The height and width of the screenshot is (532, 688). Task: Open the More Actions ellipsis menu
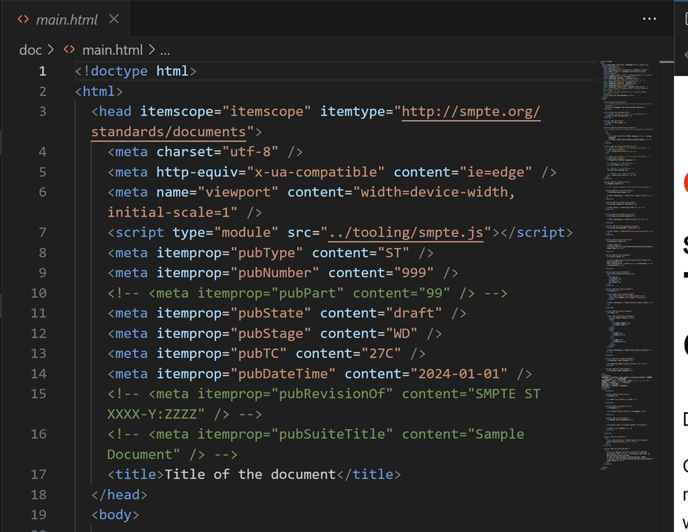649,19
